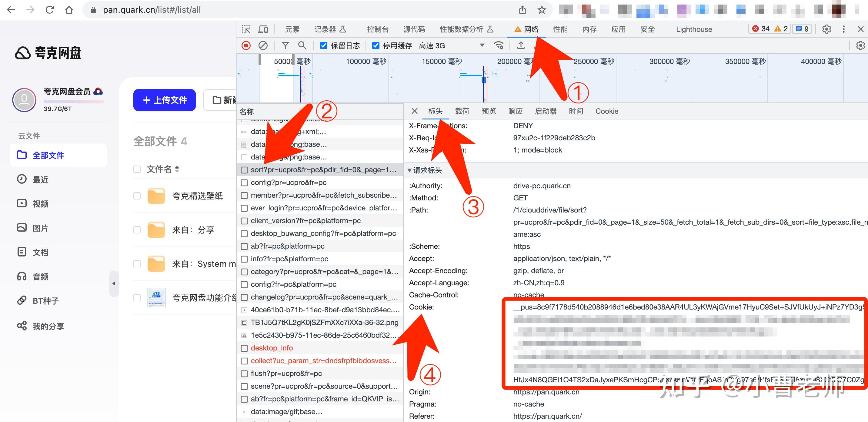
Task: Click the browser back arrow
Action: [11, 10]
